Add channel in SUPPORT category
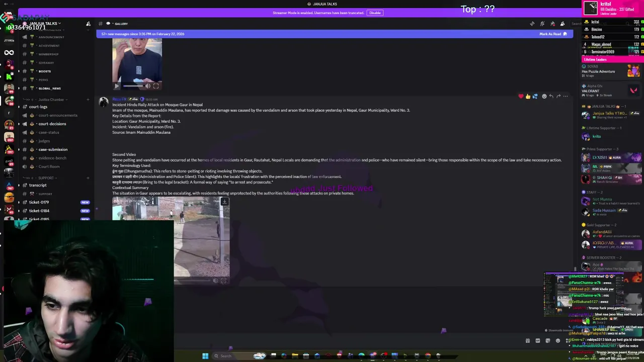The height and width of the screenshot is (362, 644). pos(88,177)
